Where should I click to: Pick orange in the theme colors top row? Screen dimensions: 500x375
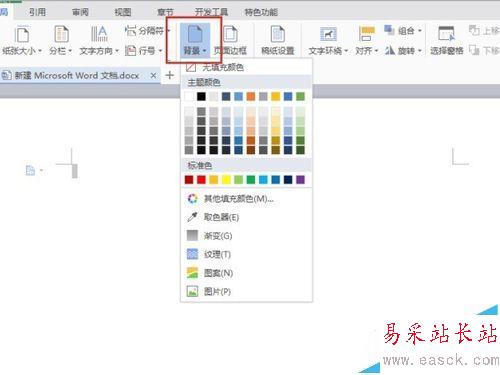point(251,97)
